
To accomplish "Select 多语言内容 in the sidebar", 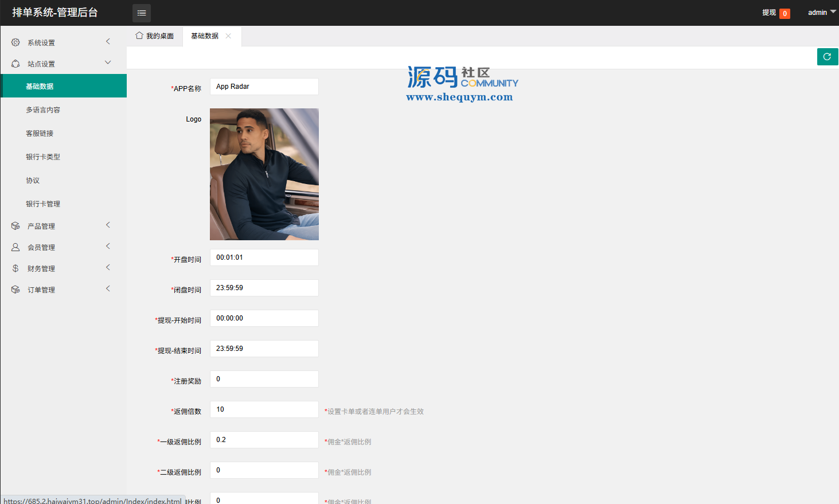I will click(x=43, y=110).
